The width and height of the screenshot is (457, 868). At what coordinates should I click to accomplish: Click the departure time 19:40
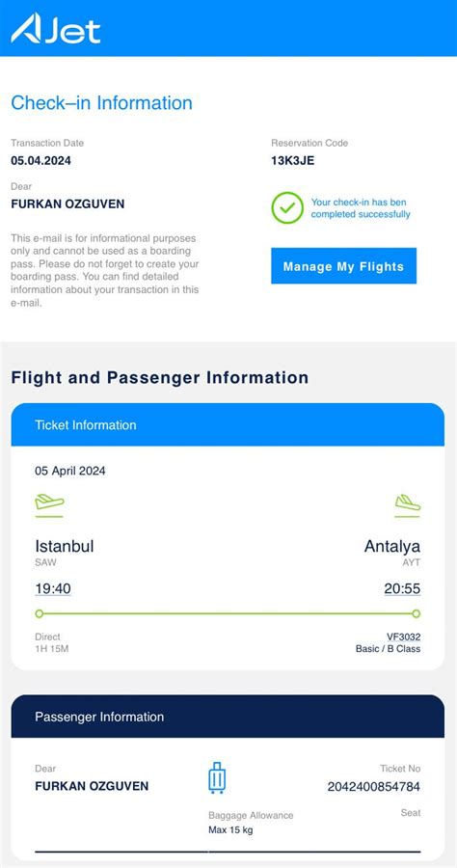click(x=53, y=588)
